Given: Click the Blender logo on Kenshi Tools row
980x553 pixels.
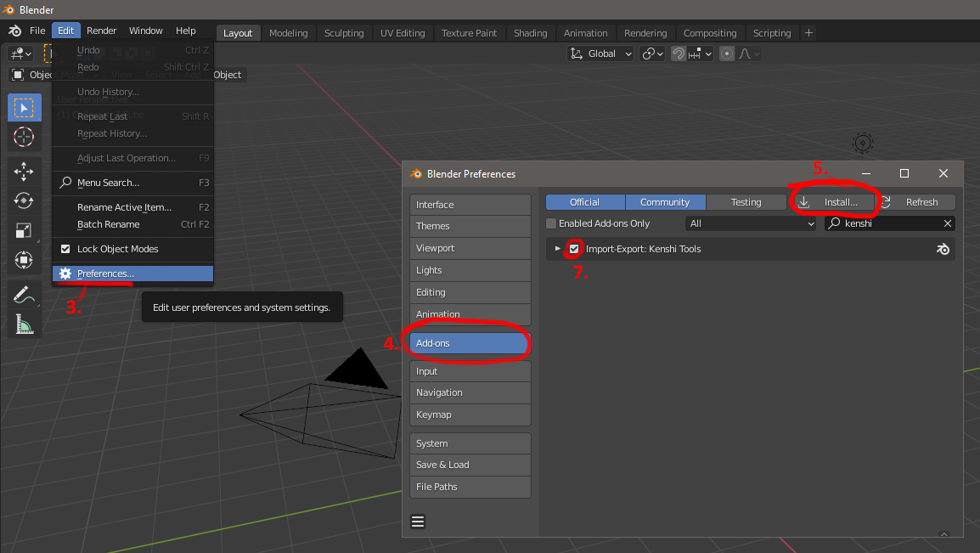Looking at the screenshot, I should coord(943,250).
